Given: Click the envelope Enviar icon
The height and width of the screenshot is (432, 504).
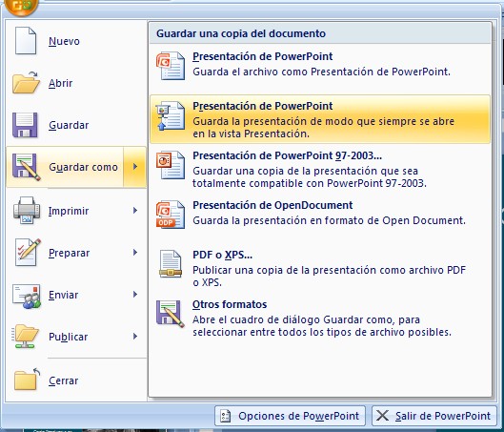Looking at the screenshot, I should point(27,297).
